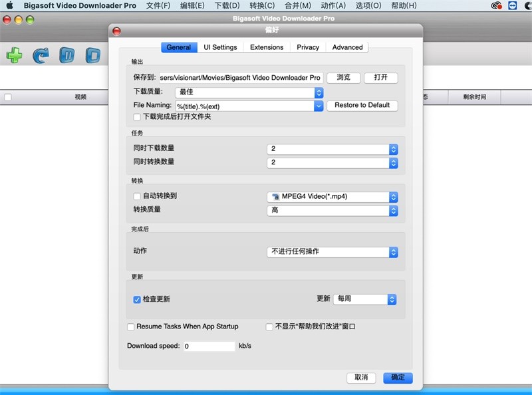Enable the 自动转换到 checkbox
Screen dimensions: 532x395
coord(137,196)
